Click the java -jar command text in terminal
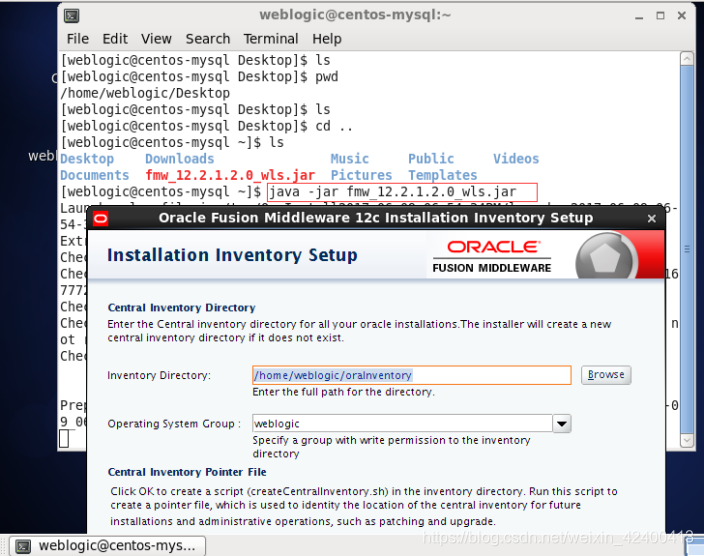The image size is (704, 556). tap(393, 192)
